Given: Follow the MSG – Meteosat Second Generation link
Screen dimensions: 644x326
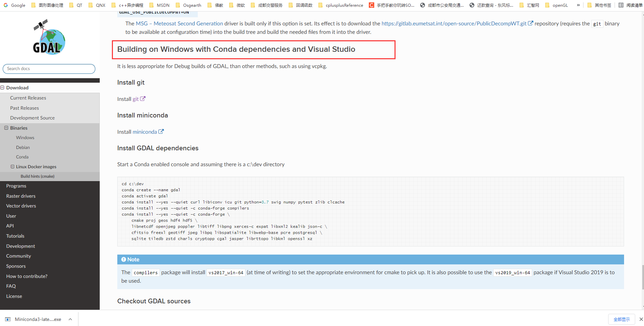Looking at the screenshot, I should (180, 23).
